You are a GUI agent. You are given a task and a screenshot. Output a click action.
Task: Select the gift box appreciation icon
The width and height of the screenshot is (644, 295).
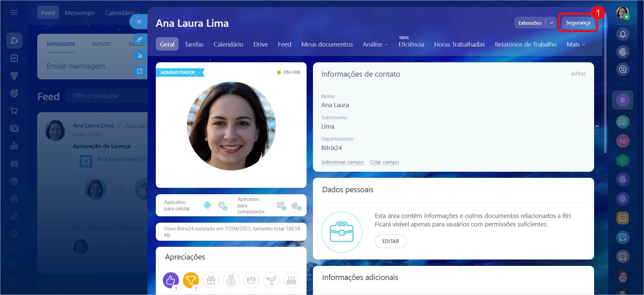pos(211,280)
